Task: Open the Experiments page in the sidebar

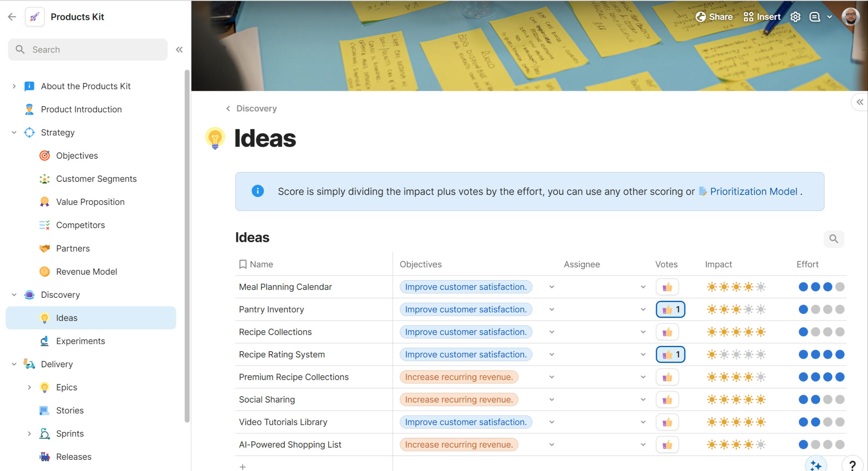Action: 80,341
